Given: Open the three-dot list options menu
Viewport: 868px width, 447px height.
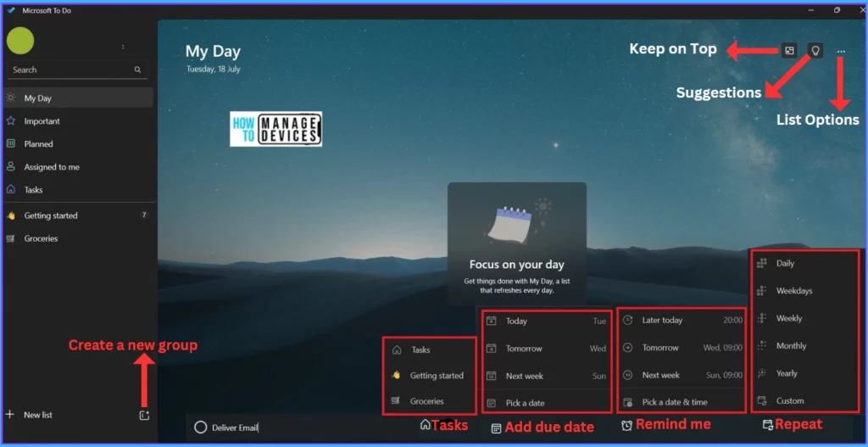Looking at the screenshot, I should pyautogui.click(x=841, y=51).
